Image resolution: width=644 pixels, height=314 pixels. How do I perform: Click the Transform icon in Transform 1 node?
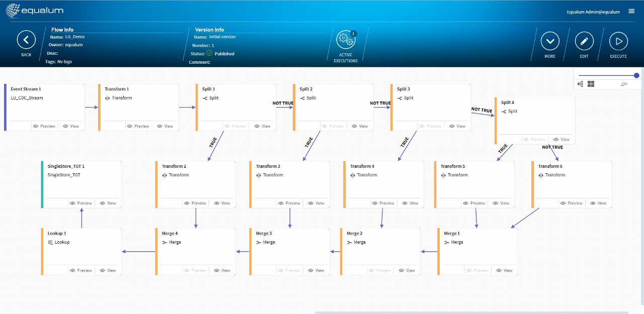pos(107,98)
